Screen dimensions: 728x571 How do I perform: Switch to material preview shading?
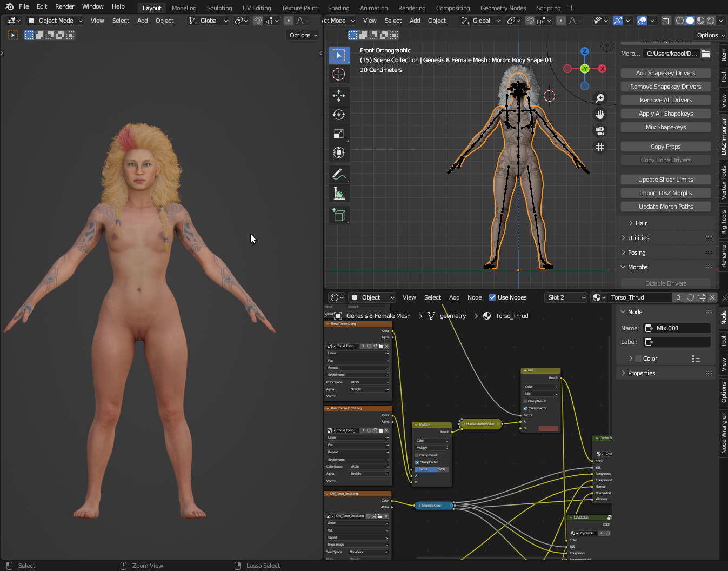click(x=700, y=21)
